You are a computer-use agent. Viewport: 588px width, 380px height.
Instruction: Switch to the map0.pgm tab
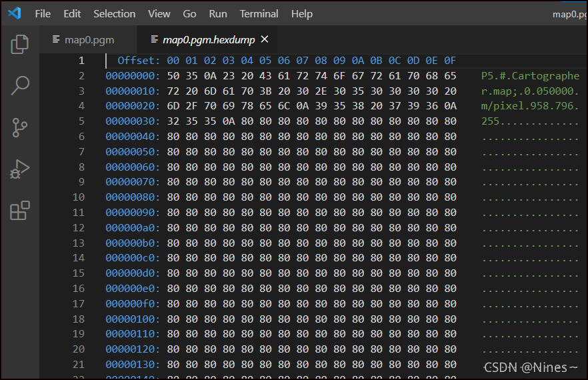point(89,39)
